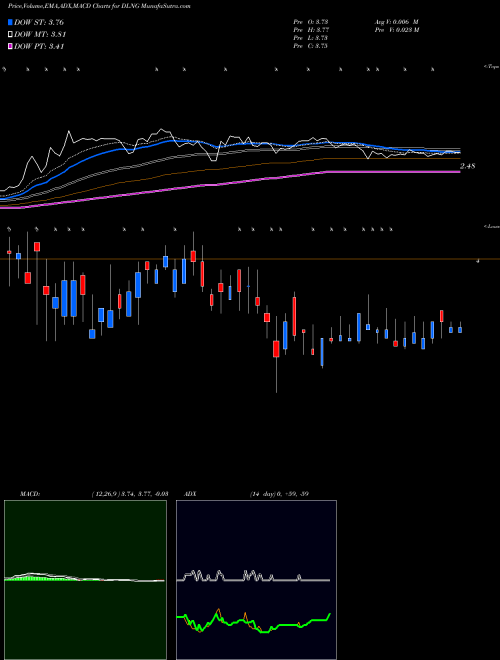Screen dimensions: 500x660
Task: Click inside the dark blue ADX chart panel
Action: tap(256, 580)
